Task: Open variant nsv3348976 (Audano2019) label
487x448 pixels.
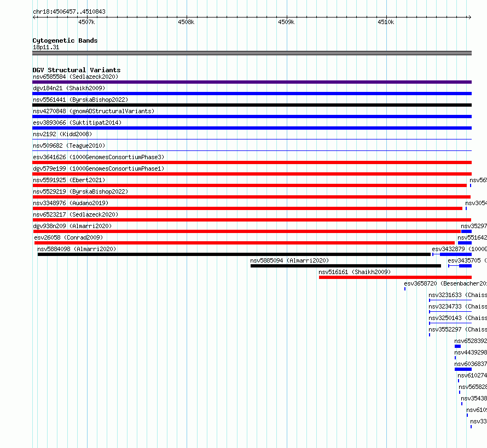Action: click(71, 203)
